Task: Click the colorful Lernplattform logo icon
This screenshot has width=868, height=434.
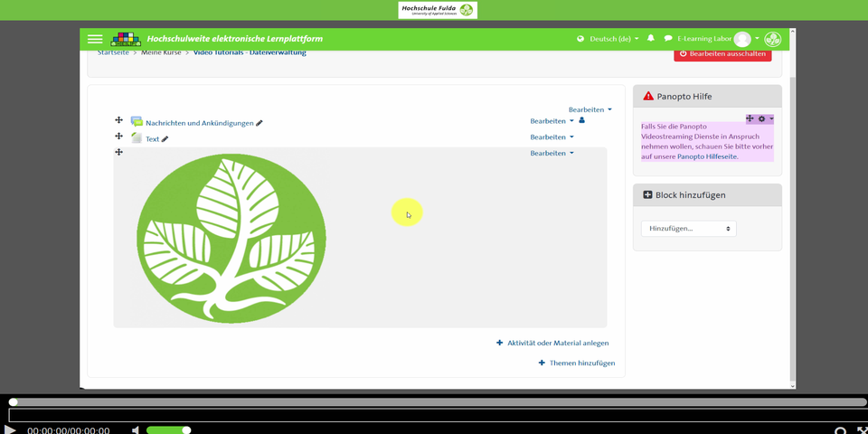Action: click(126, 39)
